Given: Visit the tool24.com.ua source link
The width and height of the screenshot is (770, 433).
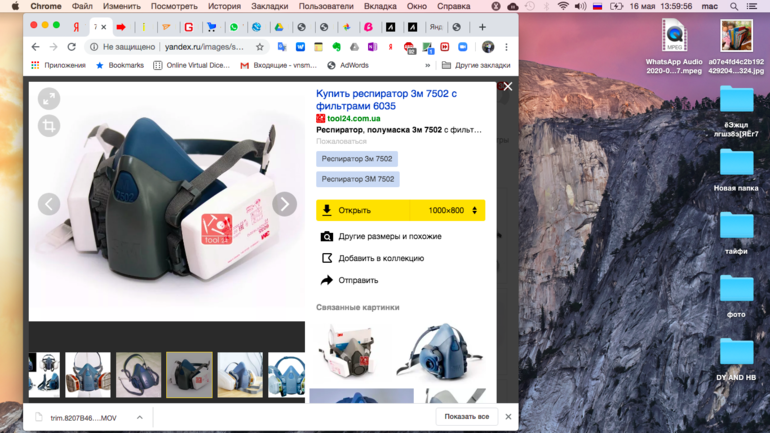Looking at the screenshot, I should (354, 118).
